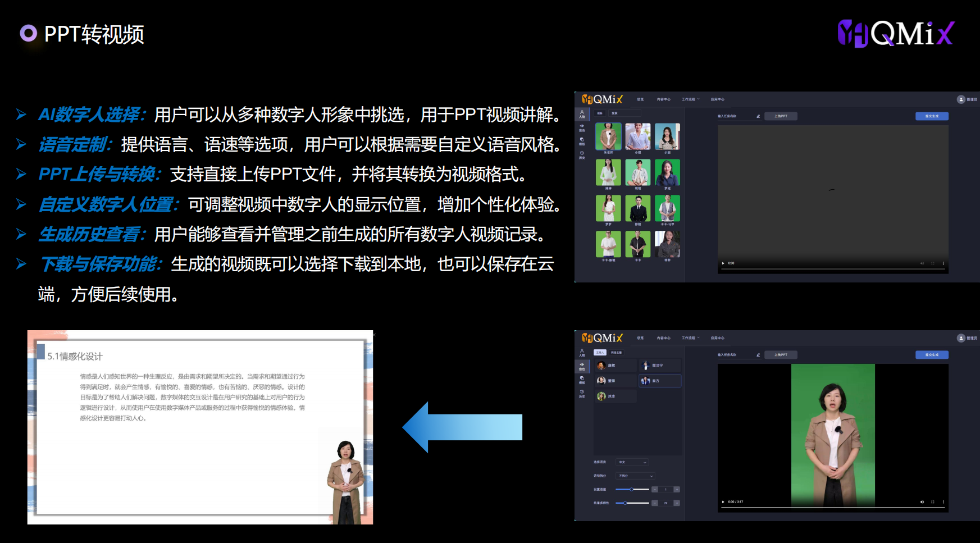
Task: Click volume icon in the empty video player
Action: coord(922,263)
